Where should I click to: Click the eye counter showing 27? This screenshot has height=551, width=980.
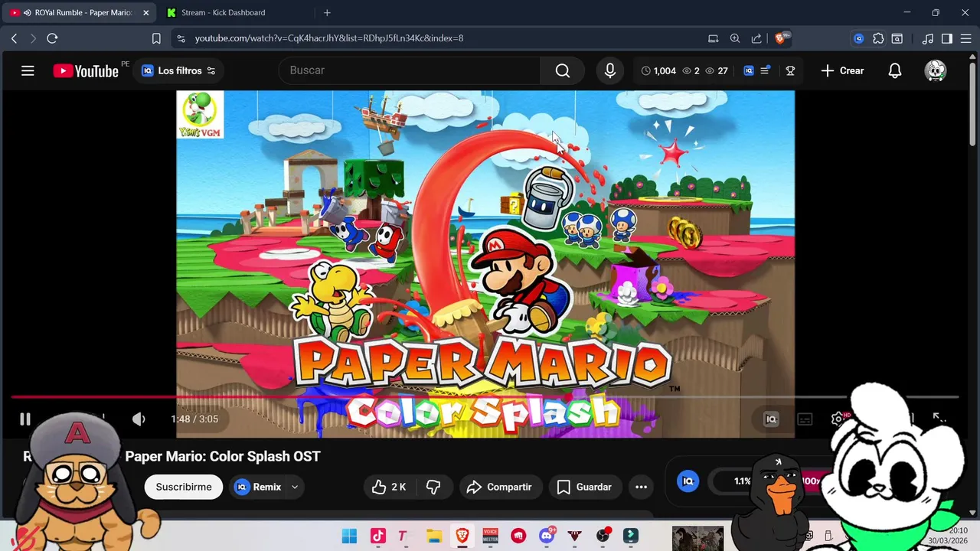[x=716, y=70]
